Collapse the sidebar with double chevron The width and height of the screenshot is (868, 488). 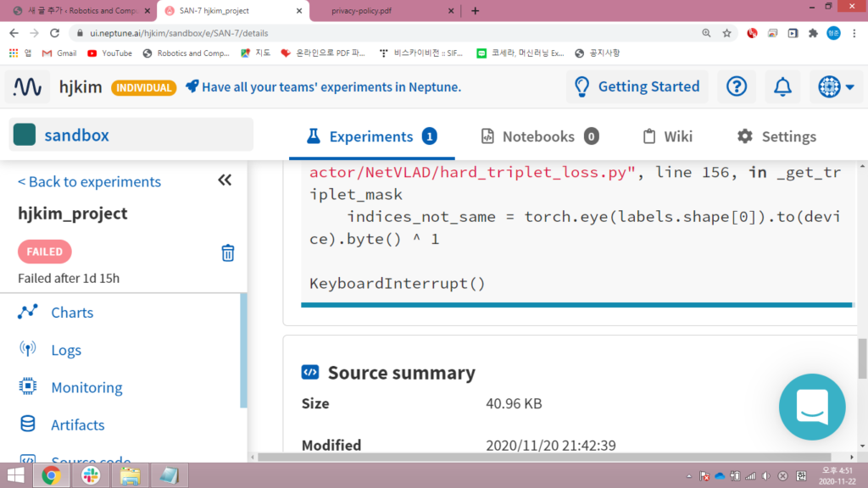point(225,180)
